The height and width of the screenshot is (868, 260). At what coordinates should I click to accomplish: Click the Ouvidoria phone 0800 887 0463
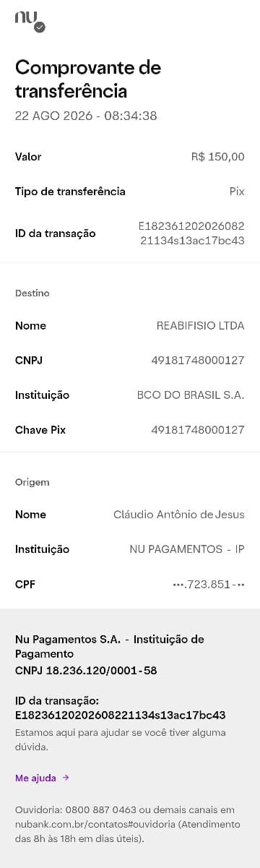click(x=100, y=809)
